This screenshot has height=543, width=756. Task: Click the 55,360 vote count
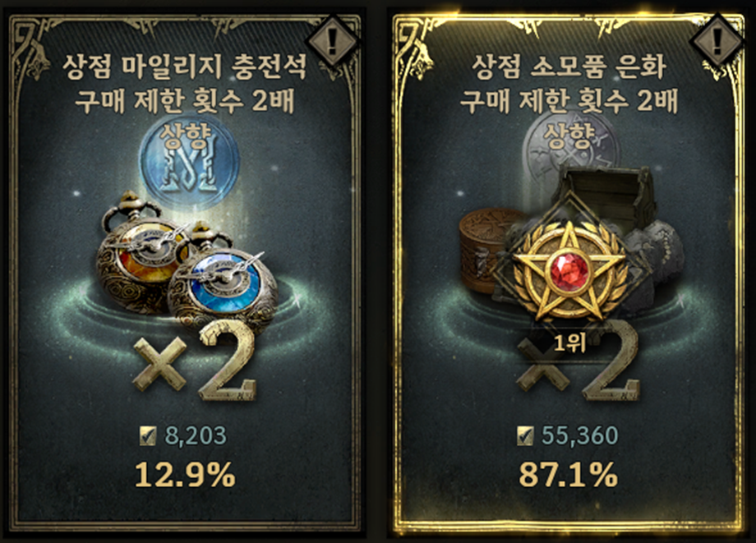point(579,436)
